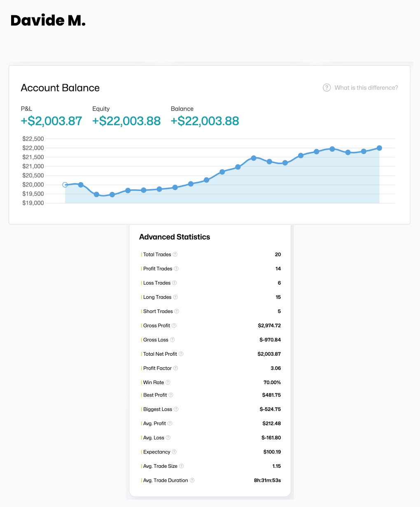Click the question icon beside Win Rate

[168, 383]
